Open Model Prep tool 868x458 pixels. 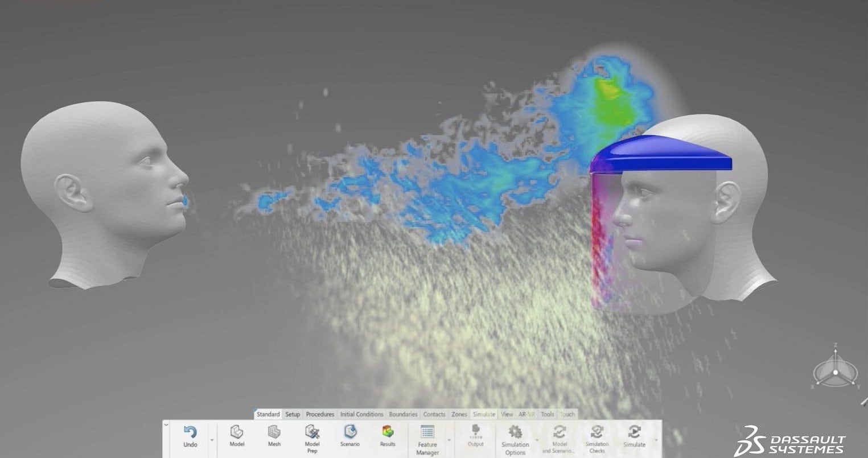click(312, 432)
